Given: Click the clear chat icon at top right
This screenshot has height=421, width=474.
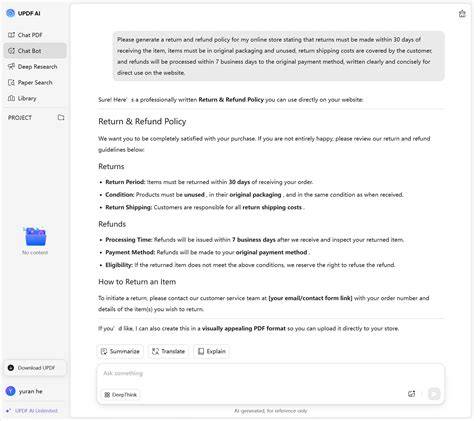Looking at the screenshot, I should (462, 14).
